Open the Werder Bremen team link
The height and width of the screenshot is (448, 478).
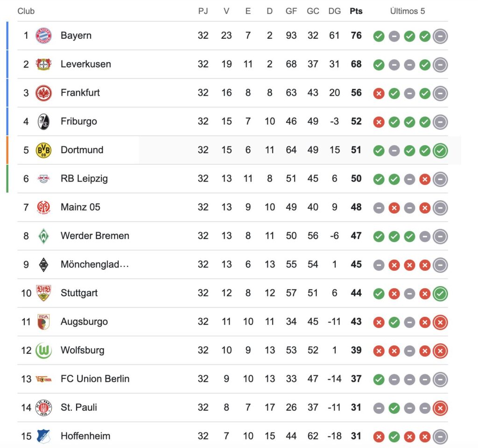[95, 236]
